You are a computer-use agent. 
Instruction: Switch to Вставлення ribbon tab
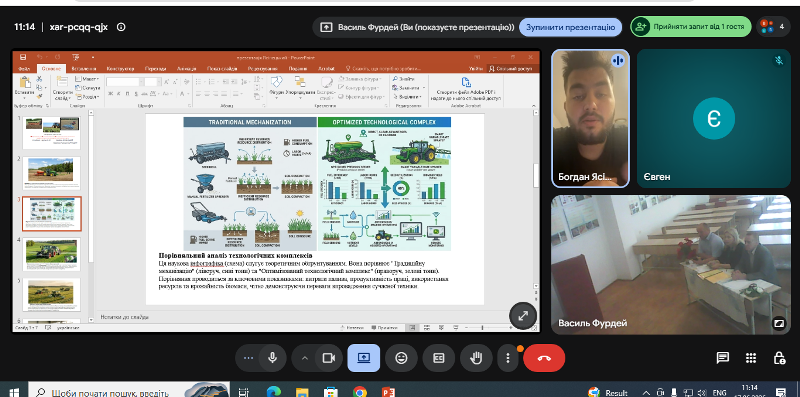point(83,68)
